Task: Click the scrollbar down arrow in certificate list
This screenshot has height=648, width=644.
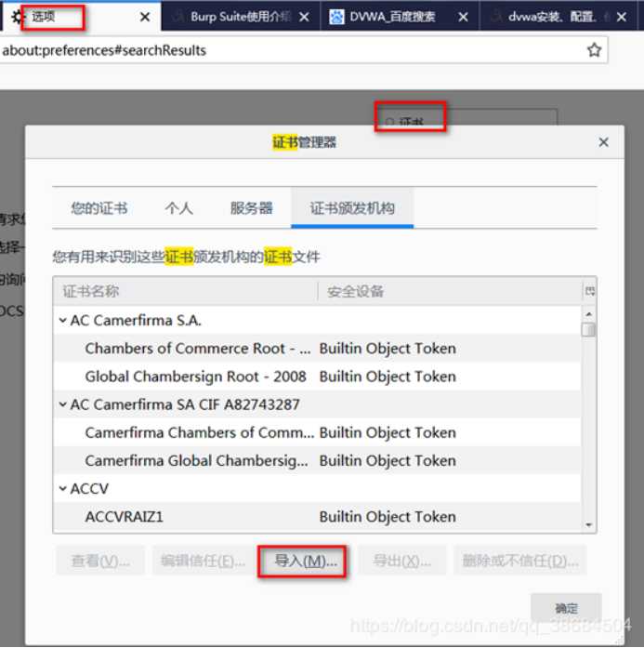Action: click(x=588, y=525)
